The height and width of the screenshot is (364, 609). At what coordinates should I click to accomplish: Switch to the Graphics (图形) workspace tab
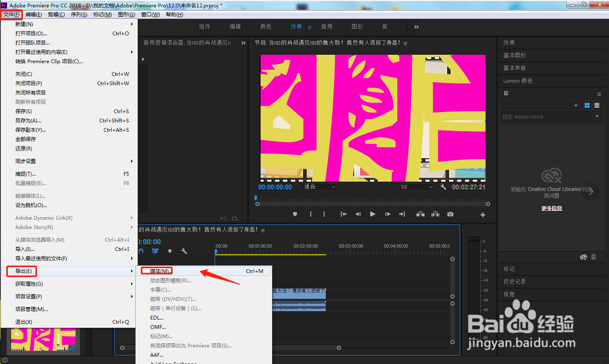pos(357,27)
